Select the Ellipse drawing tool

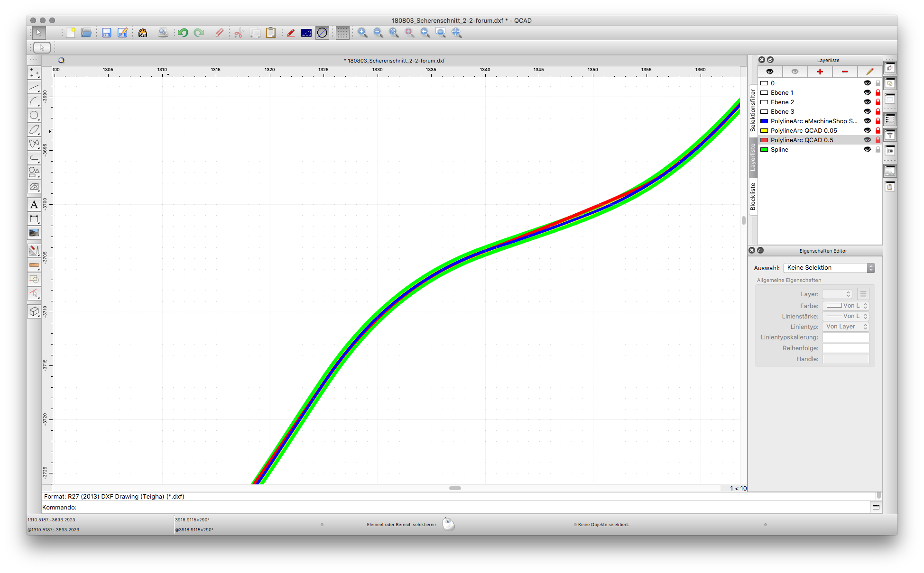tap(34, 130)
